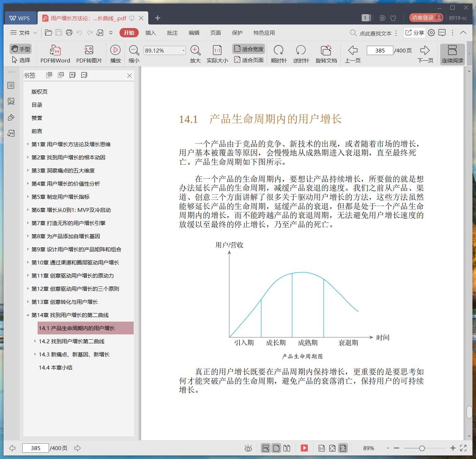The image size is (476, 459).
Task: Delete bookmark icon in 书签 panel
Action: point(84,75)
